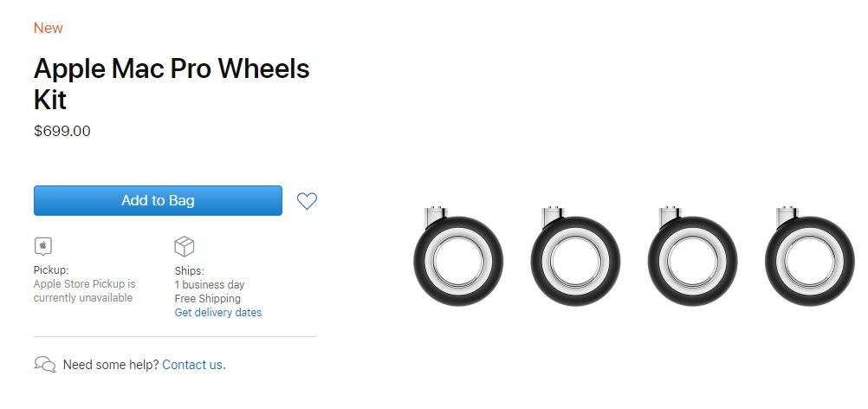Open the Contact us link

click(x=194, y=365)
